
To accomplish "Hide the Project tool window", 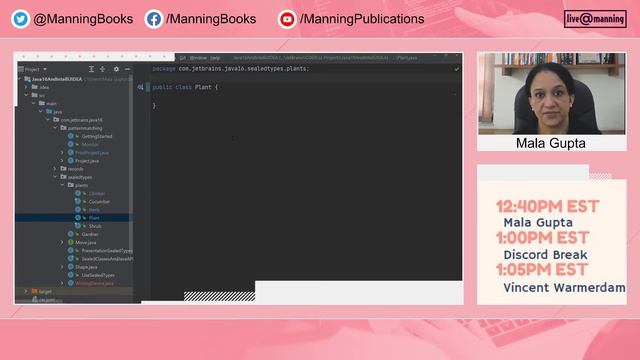I will coord(128,69).
